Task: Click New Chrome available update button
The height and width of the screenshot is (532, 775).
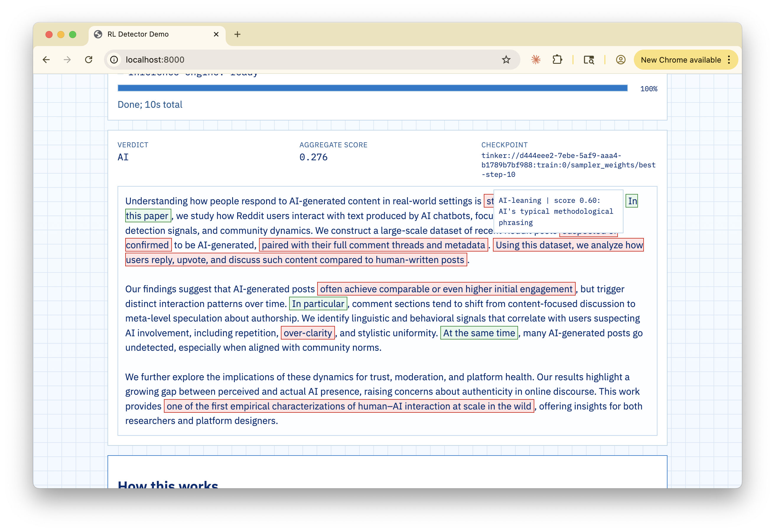Action: click(680, 60)
